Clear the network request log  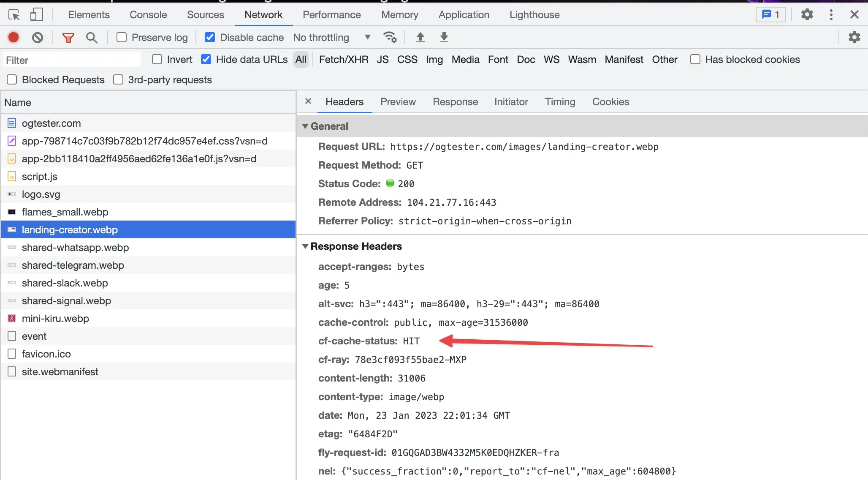point(38,37)
